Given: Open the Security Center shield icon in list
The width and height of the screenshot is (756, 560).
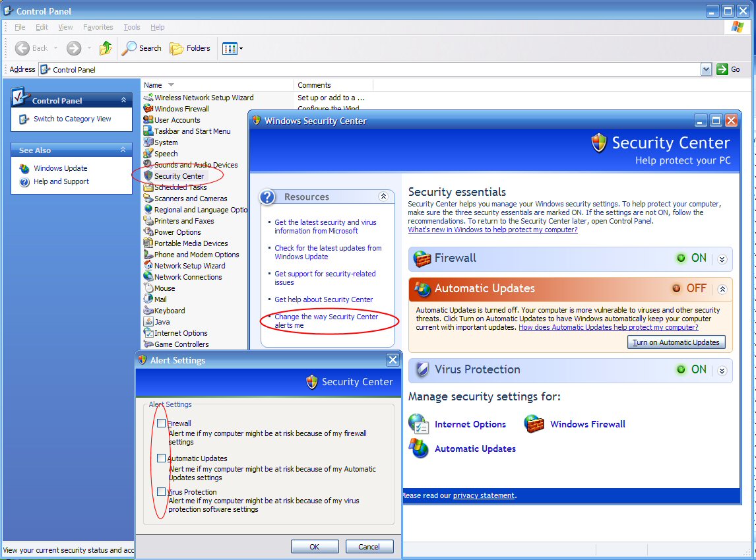Looking at the screenshot, I should (148, 176).
